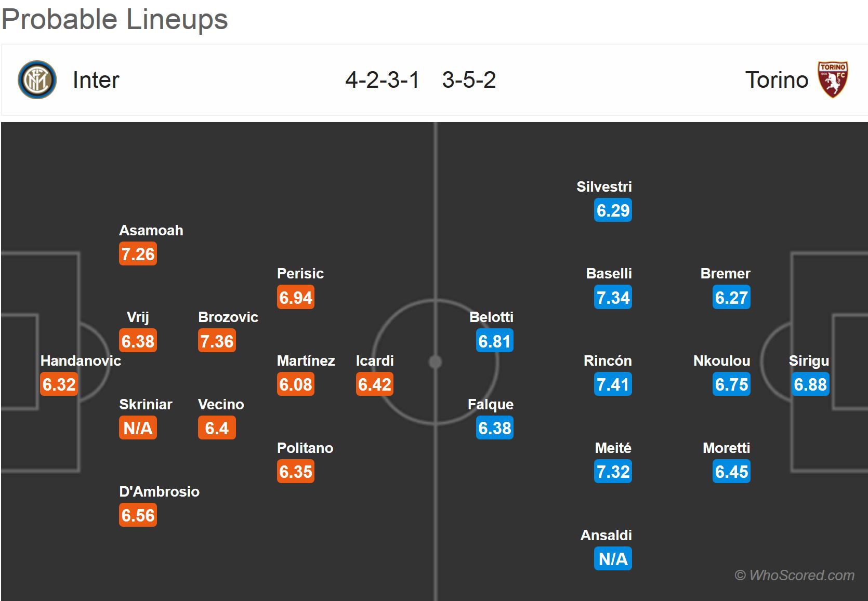The height and width of the screenshot is (601, 868).
Task: Select Rincón's 7.41 rating badge
Action: pyautogui.click(x=613, y=384)
